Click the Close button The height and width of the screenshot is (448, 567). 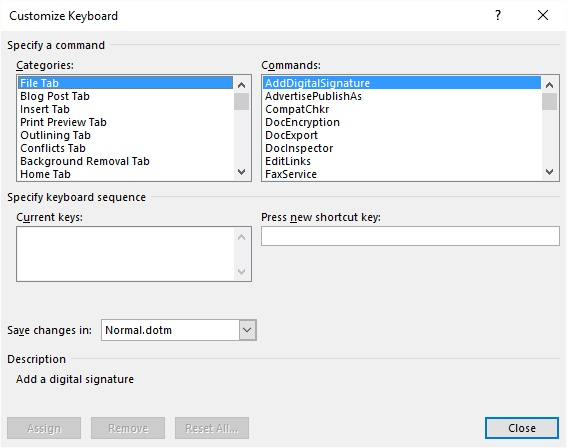click(x=522, y=428)
